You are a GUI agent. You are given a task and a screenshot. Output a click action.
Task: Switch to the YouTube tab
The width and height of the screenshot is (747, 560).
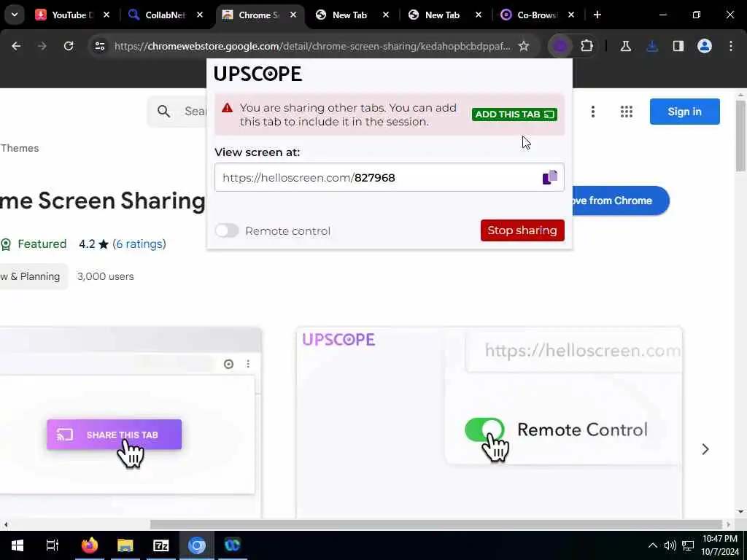tap(65, 15)
